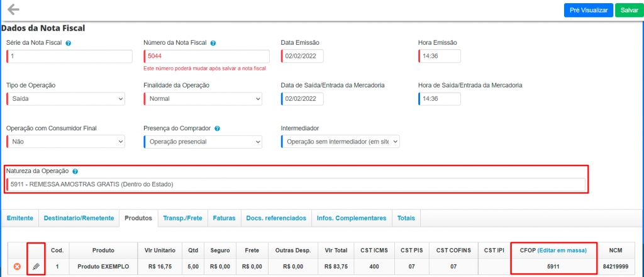Click help icon beside Número da Nota Fiscal
This screenshot has height=277, width=644.
pos(213,43)
